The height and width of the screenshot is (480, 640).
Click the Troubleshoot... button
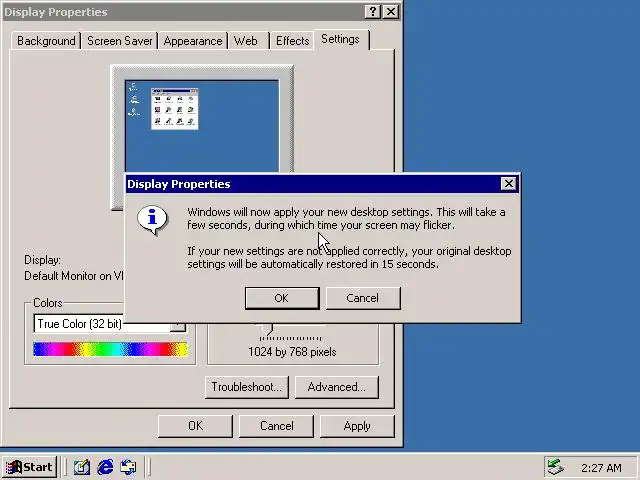pos(247,387)
